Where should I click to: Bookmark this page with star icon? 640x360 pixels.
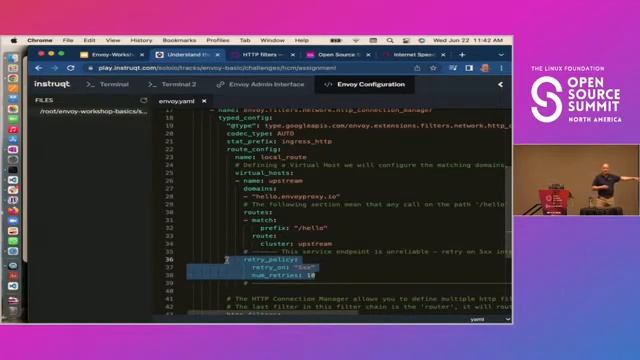[433, 68]
